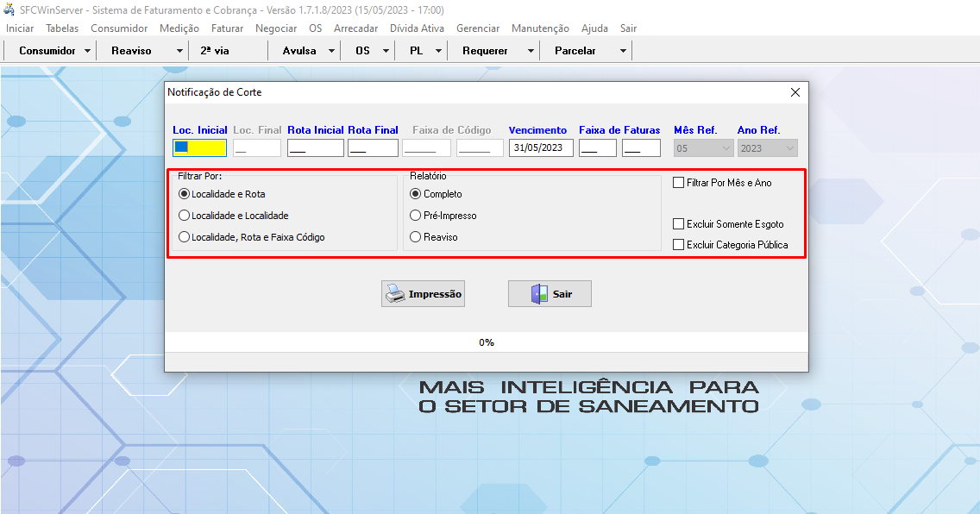This screenshot has width=980, height=514.
Task: Choose Localidade, Rota e Faixa Código filter
Action: [x=184, y=237]
